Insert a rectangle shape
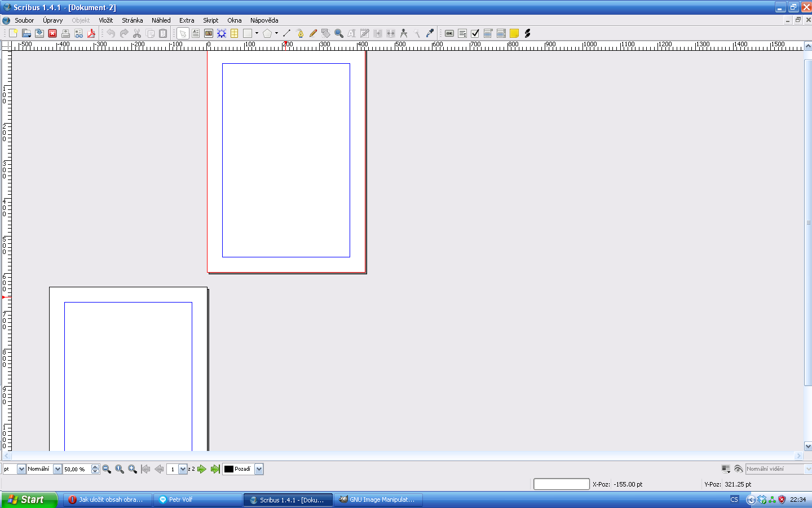Image resolution: width=812 pixels, height=508 pixels. click(x=248, y=33)
